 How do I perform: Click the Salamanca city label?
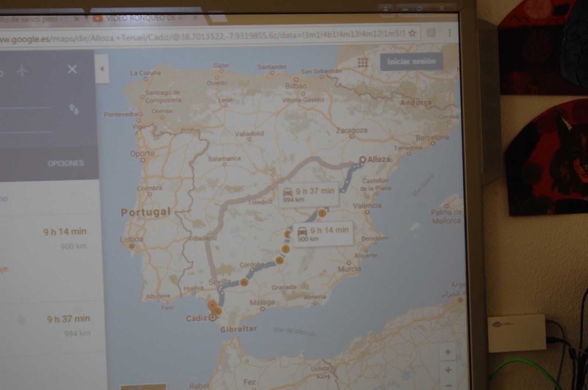point(224,159)
